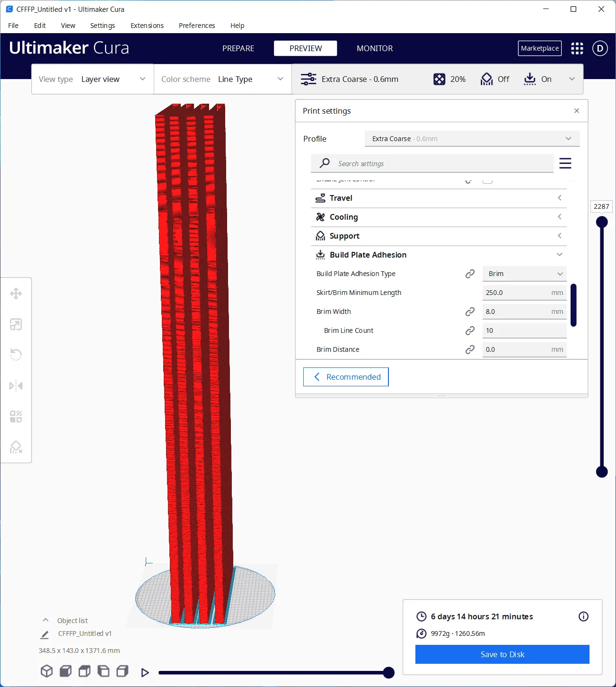Click the Search settings field
The width and height of the screenshot is (616, 687).
tap(432, 163)
